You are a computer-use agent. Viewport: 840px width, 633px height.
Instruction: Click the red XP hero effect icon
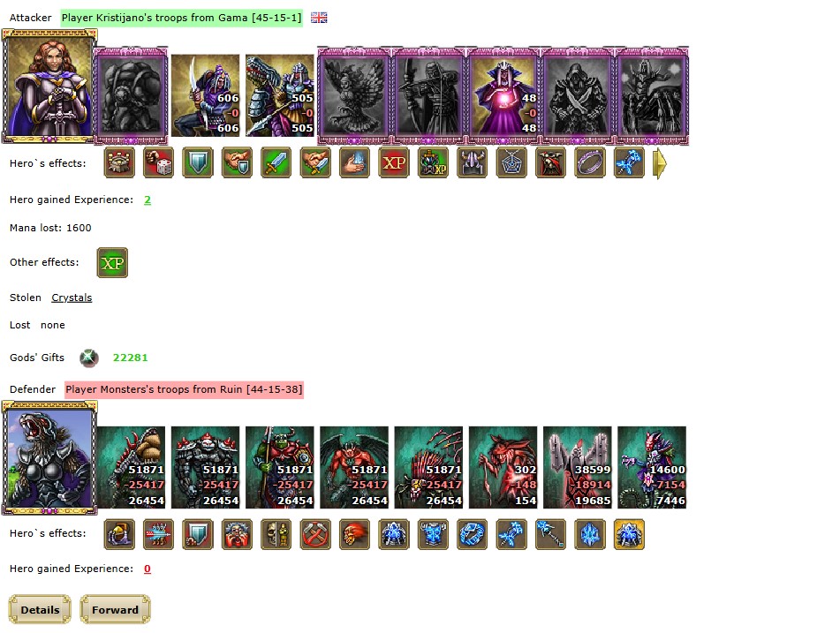pos(394,162)
